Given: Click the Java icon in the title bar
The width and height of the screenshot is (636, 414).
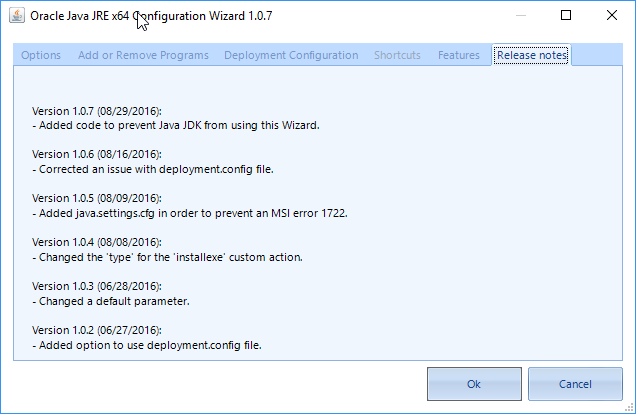Looking at the screenshot, I should pos(17,16).
